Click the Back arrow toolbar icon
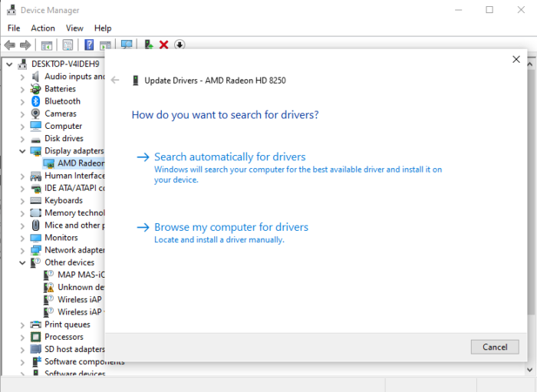The image size is (537, 392). pos(9,44)
